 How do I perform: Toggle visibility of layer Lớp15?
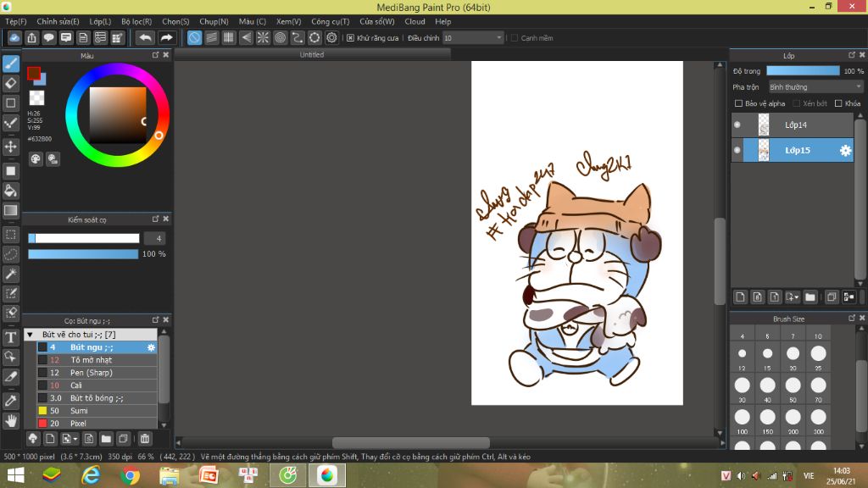[x=737, y=150]
